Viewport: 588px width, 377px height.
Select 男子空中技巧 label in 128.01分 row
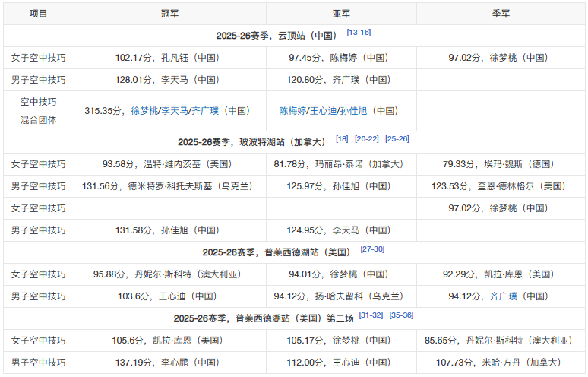[x=39, y=80]
